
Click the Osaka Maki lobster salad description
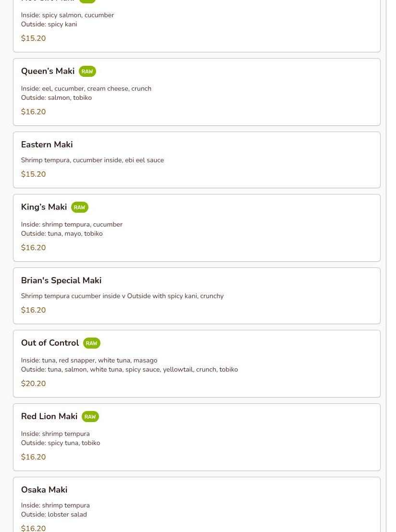[54, 515]
